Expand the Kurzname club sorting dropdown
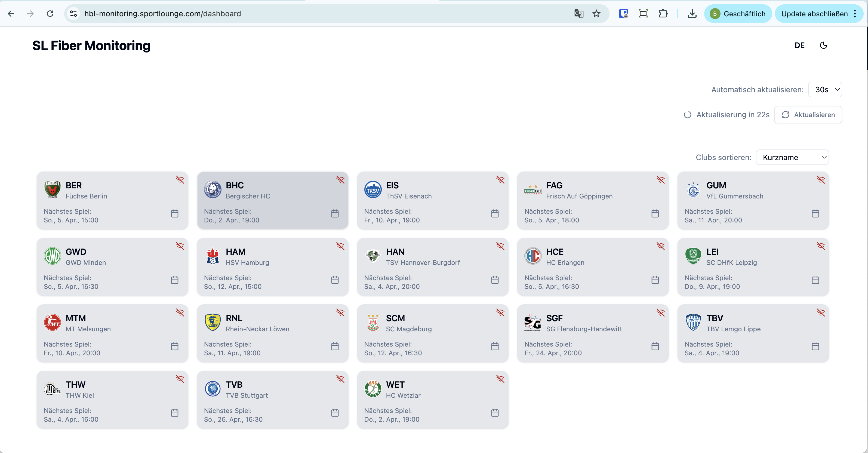Image resolution: width=868 pixels, height=453 pixels. (792, 157)
